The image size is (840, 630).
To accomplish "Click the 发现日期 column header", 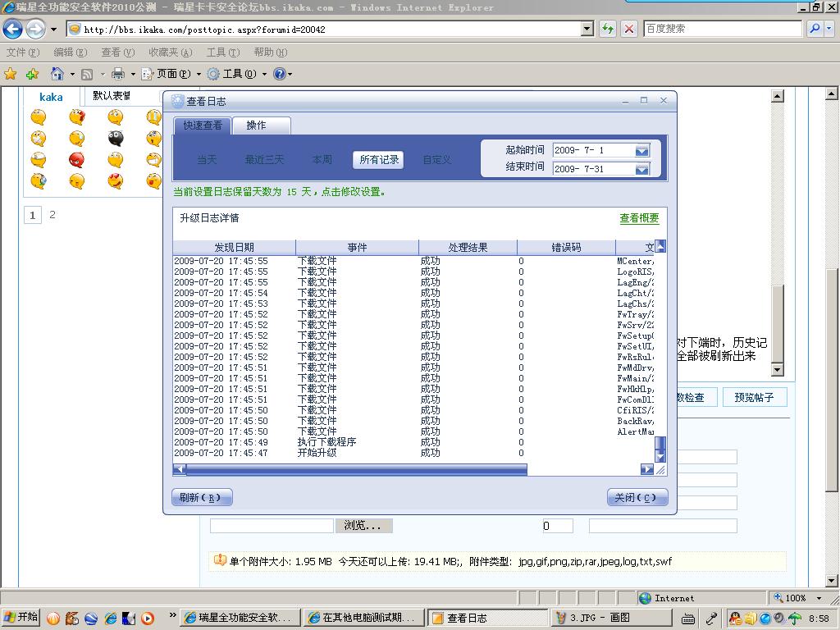I will (234, 247).
